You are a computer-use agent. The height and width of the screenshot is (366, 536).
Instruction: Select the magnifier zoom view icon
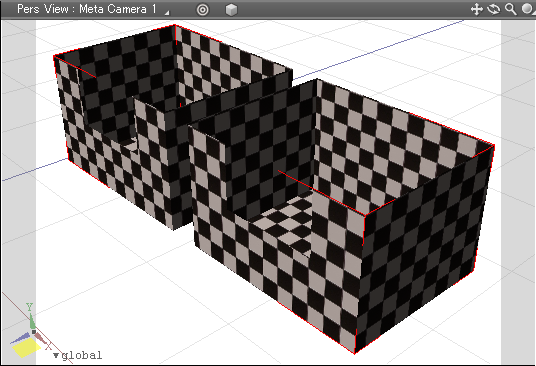coord(511,9)
